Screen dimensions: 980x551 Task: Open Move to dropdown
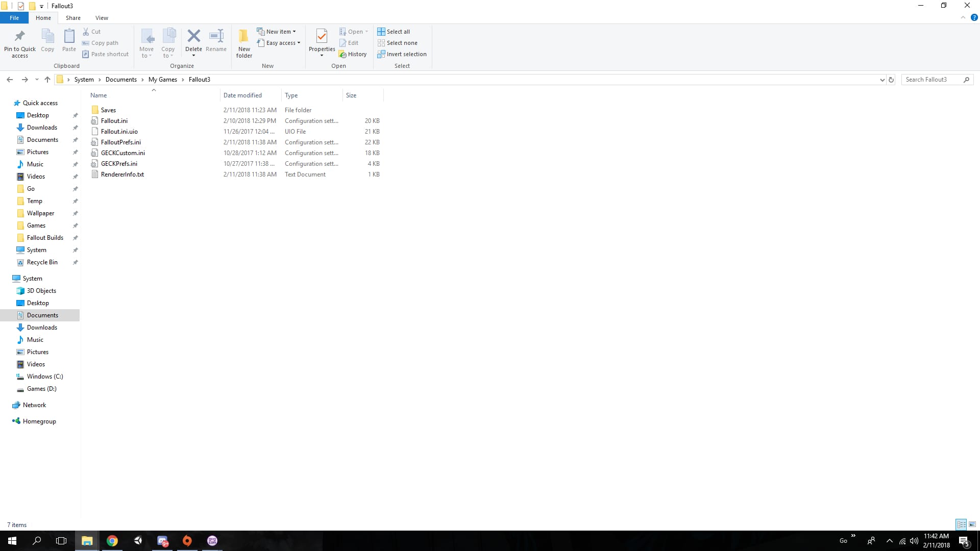146,43
